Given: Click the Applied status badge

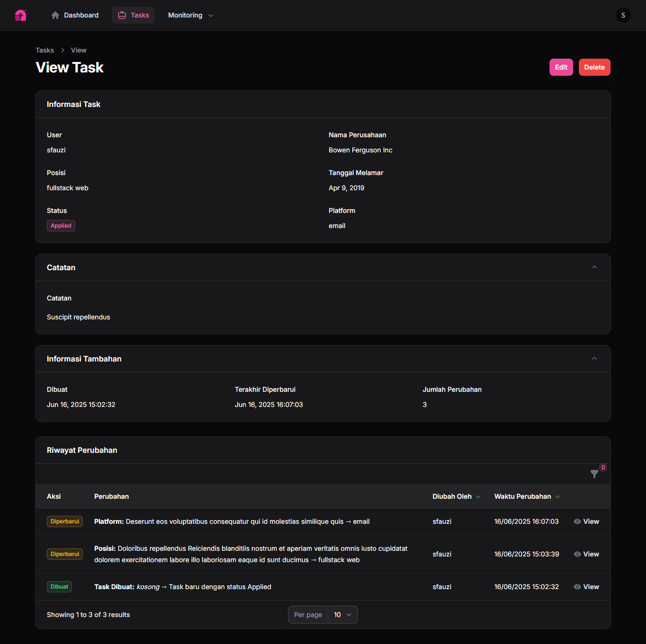Looking at the screenshot, I should 61,226.
